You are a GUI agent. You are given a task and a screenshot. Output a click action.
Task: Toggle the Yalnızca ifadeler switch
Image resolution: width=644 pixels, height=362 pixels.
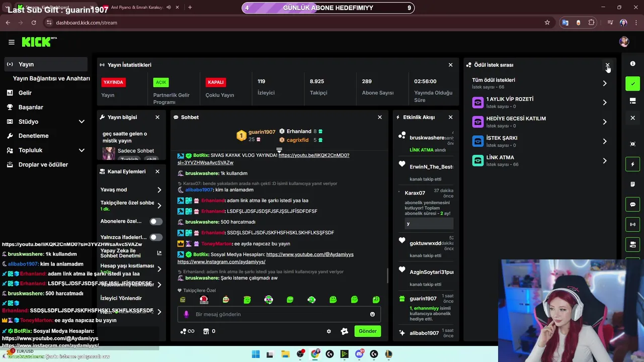[156, 237]
